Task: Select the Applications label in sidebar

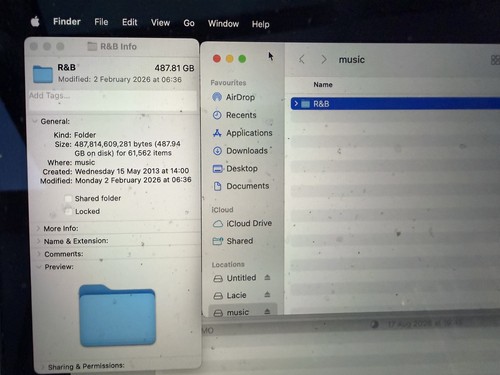Action: 249,133
